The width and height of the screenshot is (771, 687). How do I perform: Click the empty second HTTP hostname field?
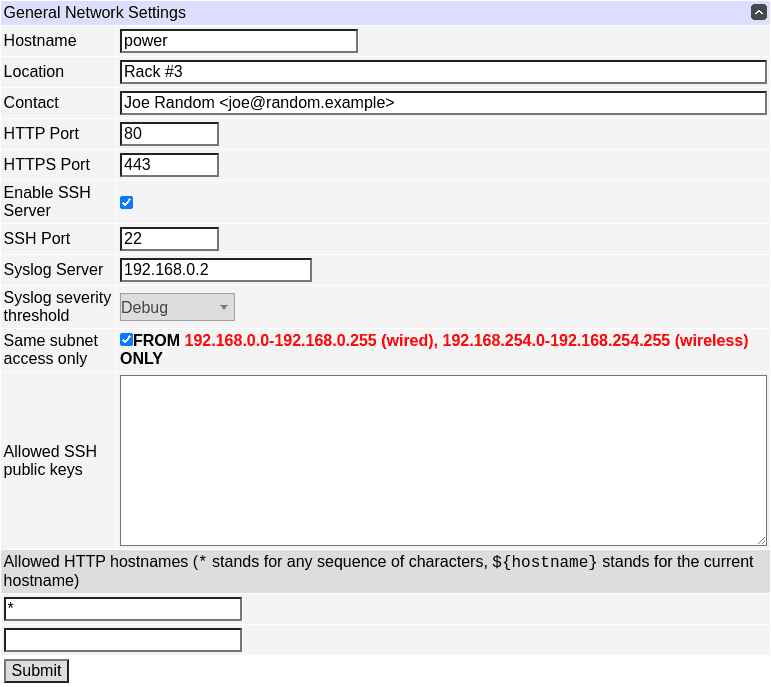click(123, 640)
